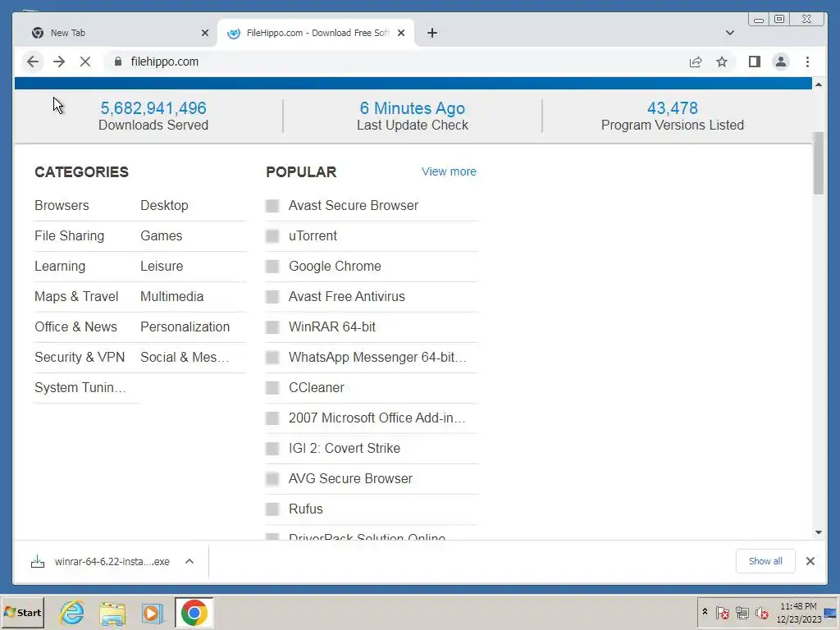Open the Leisure category
This screenshot has width=840, height=630.
[162, 267]
